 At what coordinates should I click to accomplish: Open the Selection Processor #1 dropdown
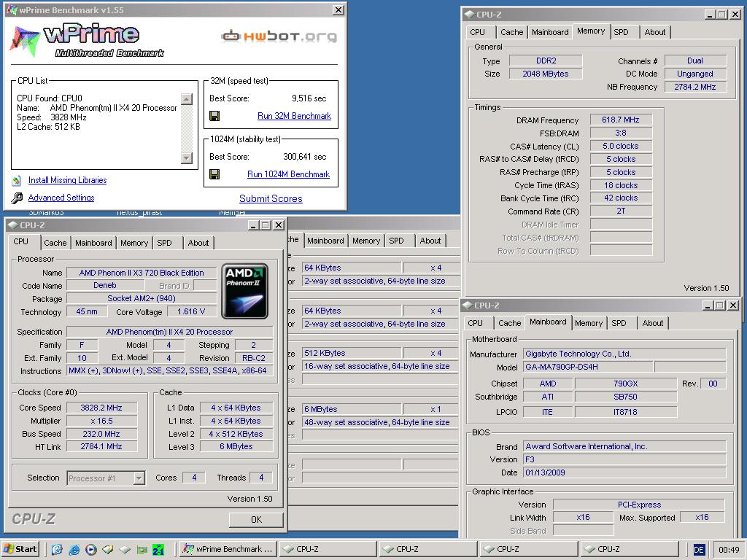[x=139, y=478]
